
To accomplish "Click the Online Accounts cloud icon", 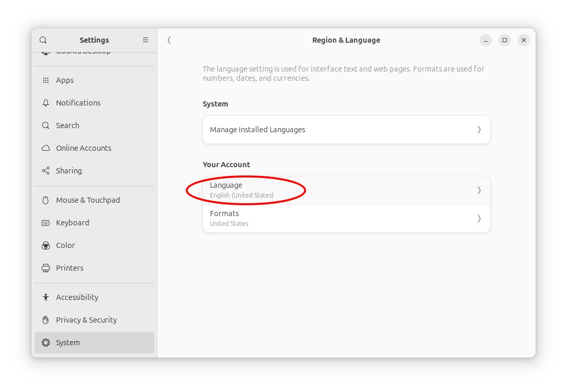I will click(x=46, y=148).
